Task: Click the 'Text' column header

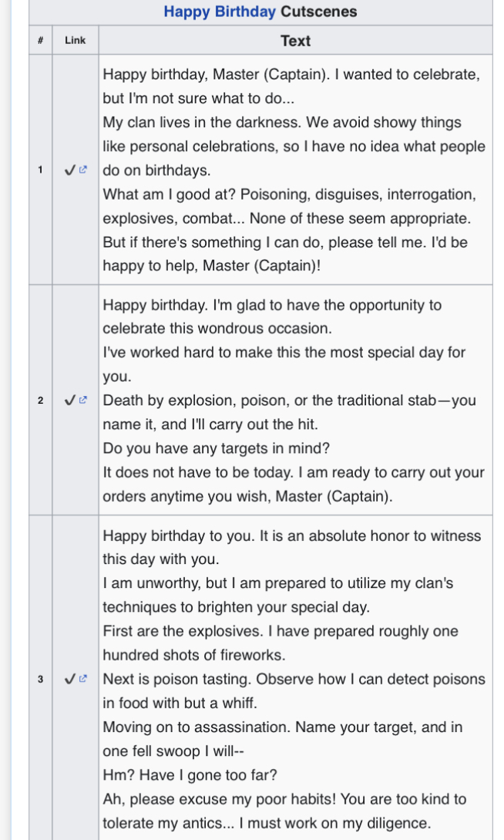Action: pos(295,41)
